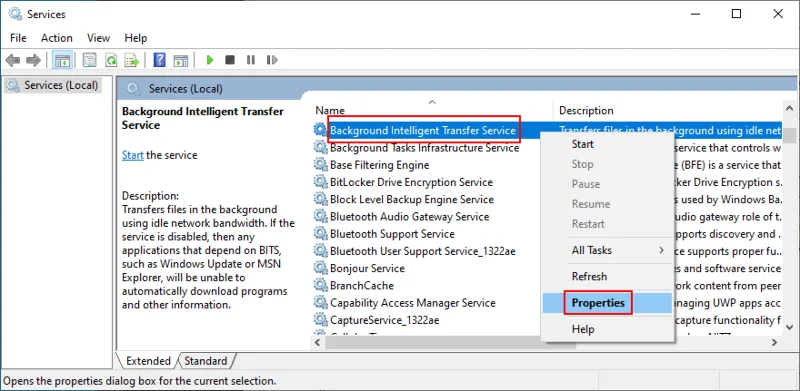The height and width of the screenshot is (391, 800).
Task: Select Capability Access Manager Service row
Action: point(413,303)
